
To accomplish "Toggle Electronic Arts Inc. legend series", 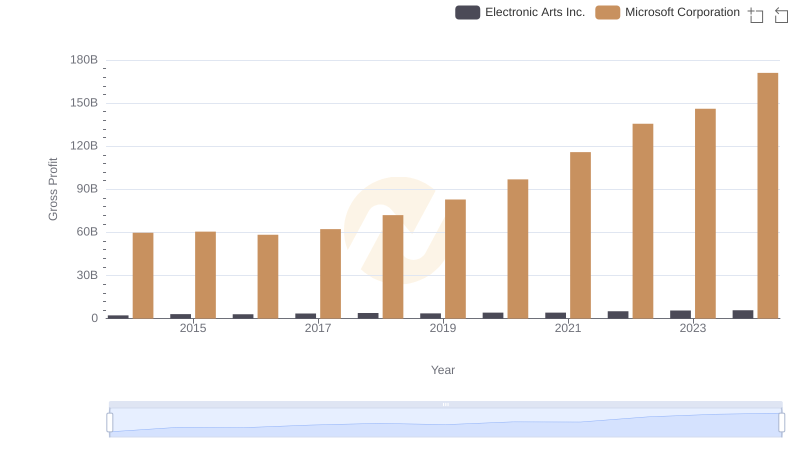I will coord(520,12).
